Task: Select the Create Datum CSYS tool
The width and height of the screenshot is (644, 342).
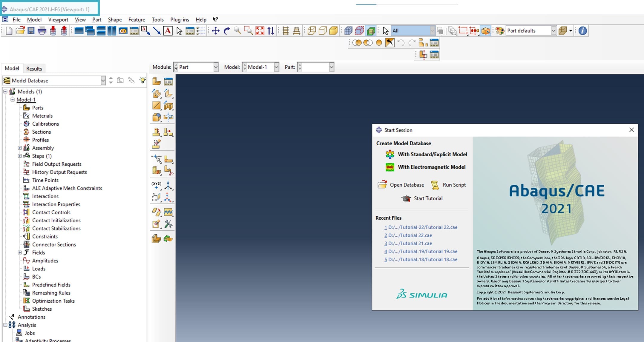Action: coord(168,197)
